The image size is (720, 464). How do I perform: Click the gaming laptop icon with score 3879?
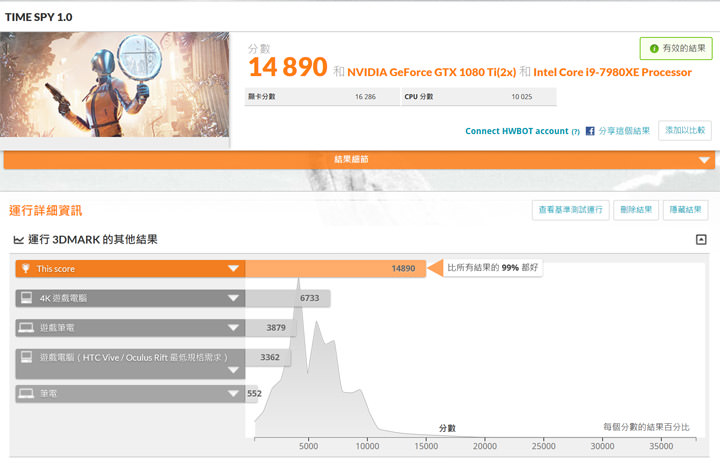tap(25, 327)
